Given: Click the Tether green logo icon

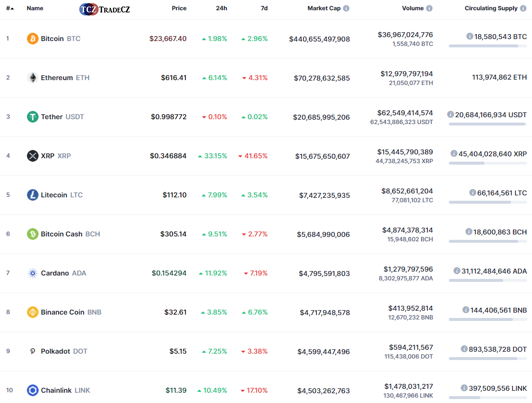Looking at the screenshot, I should coord(33,117).
